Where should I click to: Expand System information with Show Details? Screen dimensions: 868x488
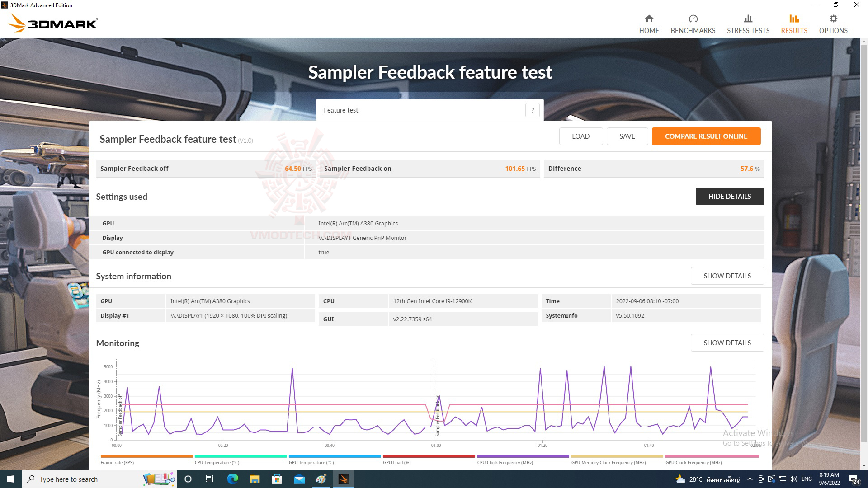[x=727, y=276]
